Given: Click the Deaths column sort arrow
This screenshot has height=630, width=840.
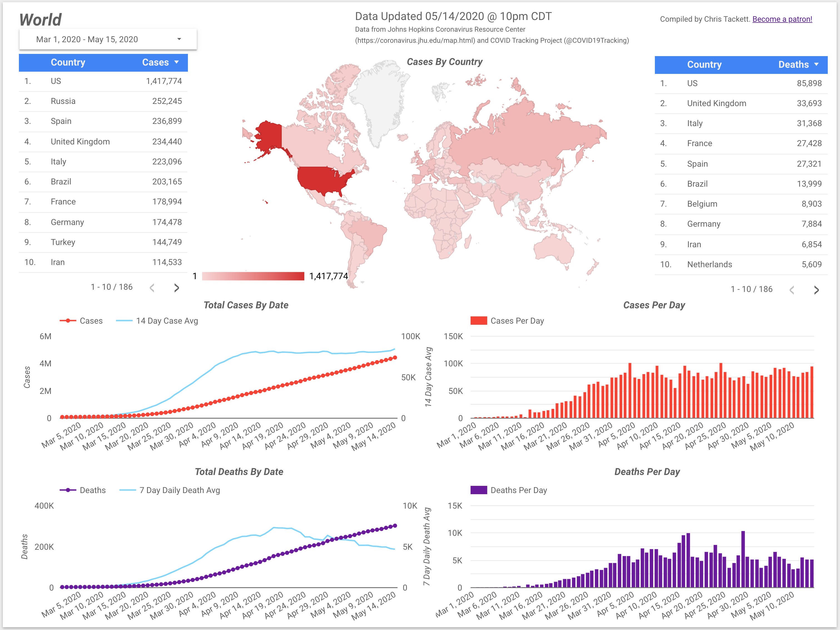Looking at the screenshot, I should click(816, 64).
